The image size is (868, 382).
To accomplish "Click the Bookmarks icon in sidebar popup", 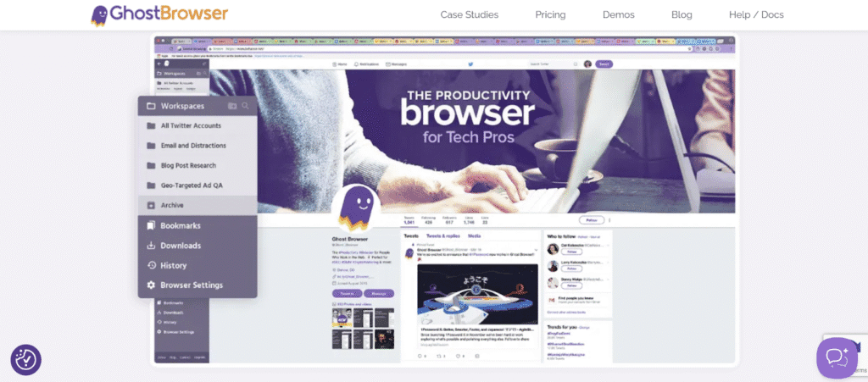I will (151, 226).
